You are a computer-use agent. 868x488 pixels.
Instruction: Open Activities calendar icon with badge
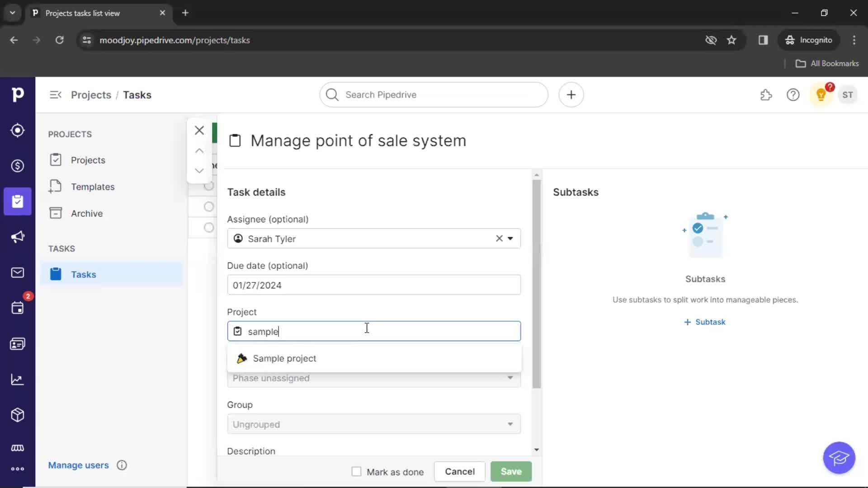(x=18, y=308)
